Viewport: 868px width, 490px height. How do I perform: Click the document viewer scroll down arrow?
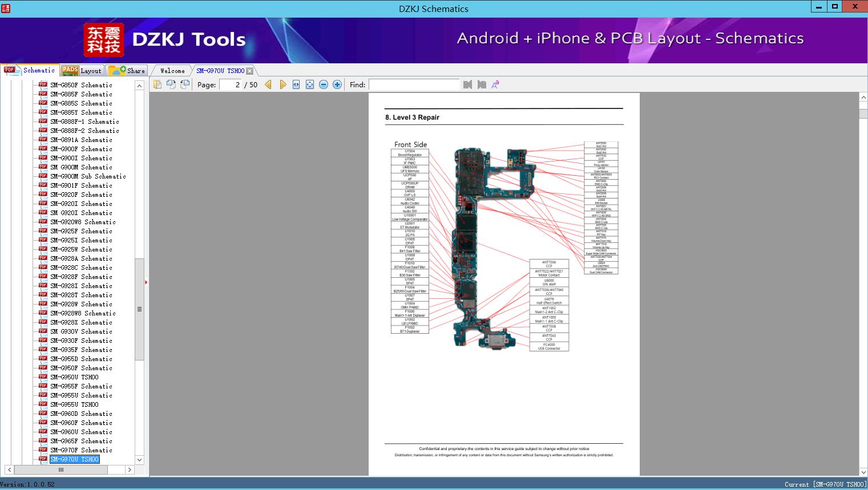click(863, 472)
